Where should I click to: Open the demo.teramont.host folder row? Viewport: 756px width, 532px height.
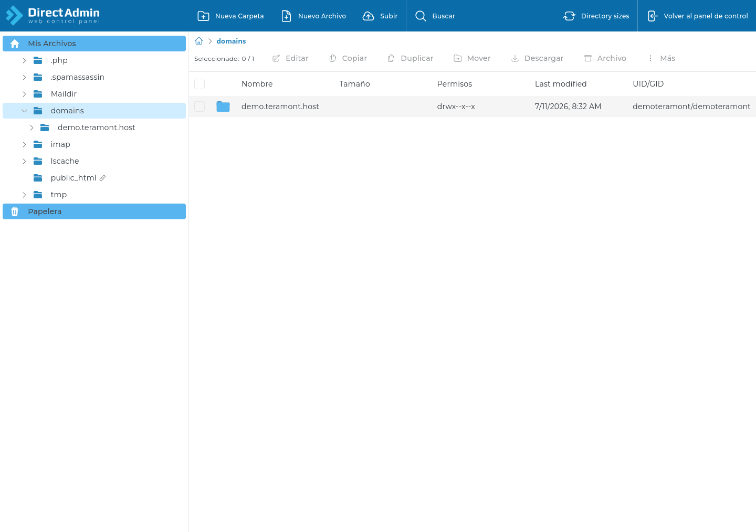(x=472, y=107)
